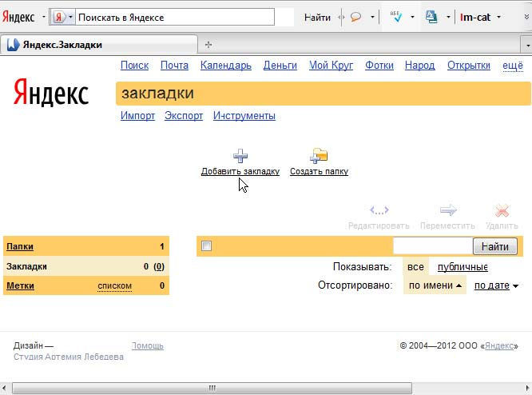Click the horizontal scrollbar thumb
532x395 pixels.
pyautogui.click(x=212, y=388)
